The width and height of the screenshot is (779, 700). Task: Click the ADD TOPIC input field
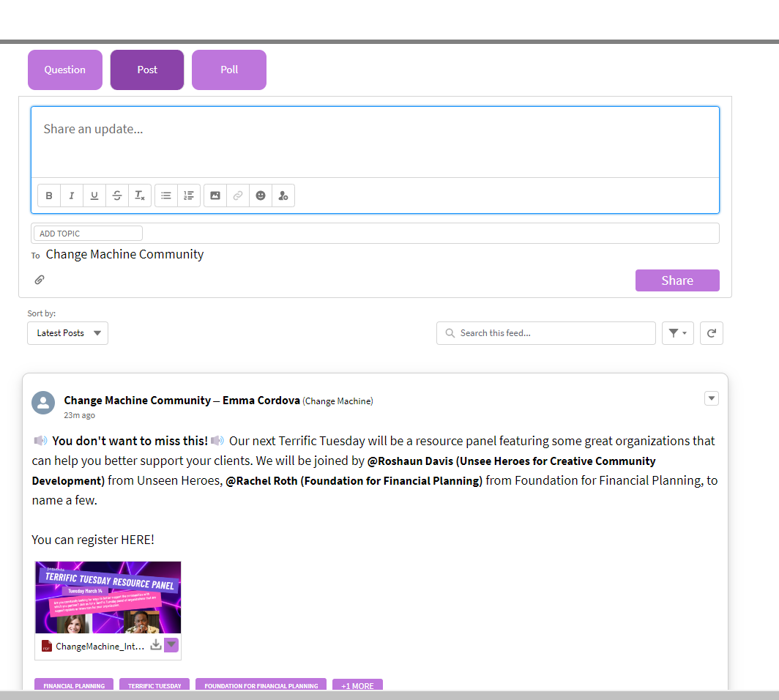[x=88, y=234]
